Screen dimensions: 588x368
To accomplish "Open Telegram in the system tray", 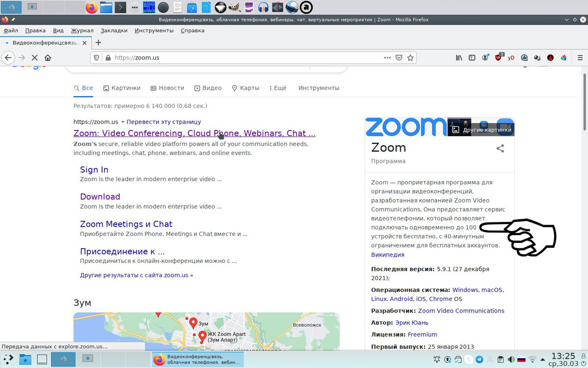I will coord(479,360).
